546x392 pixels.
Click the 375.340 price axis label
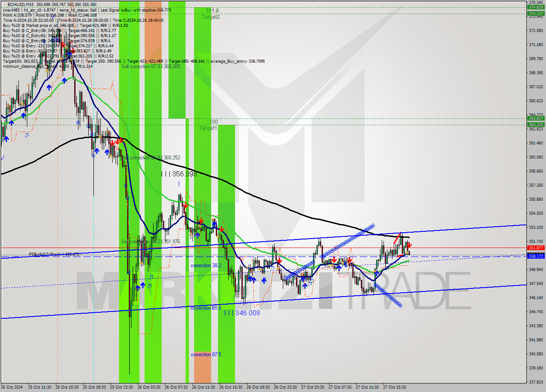536,3
